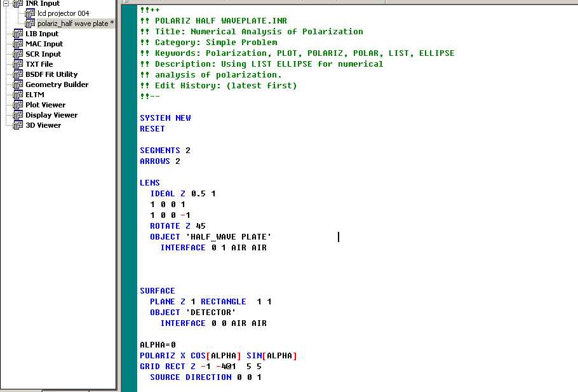Select LIB Input in tree

pos(42,34)
